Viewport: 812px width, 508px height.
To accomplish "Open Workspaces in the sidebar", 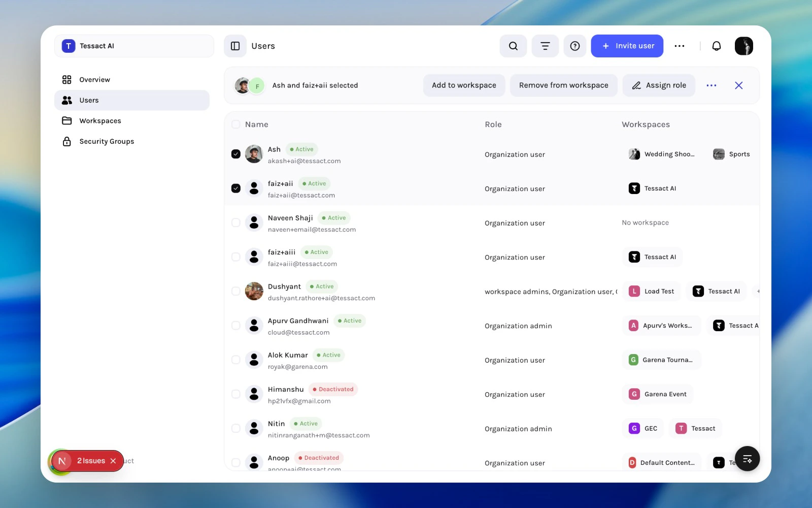I will (132, 121).
